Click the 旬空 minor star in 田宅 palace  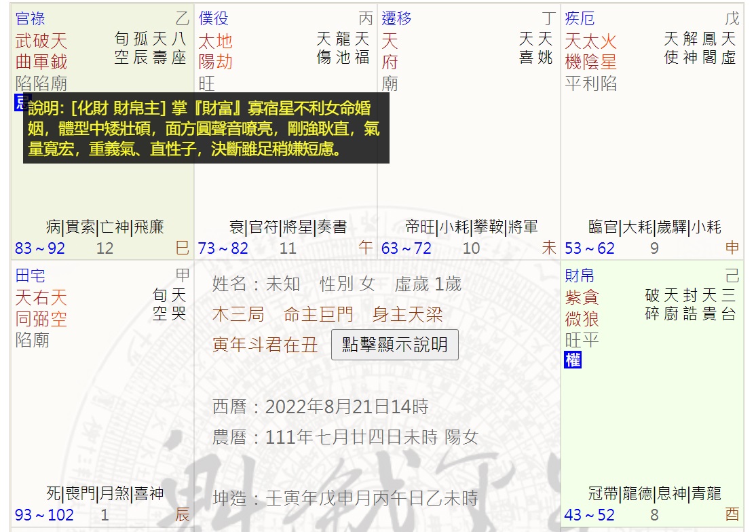coord(159,305)
